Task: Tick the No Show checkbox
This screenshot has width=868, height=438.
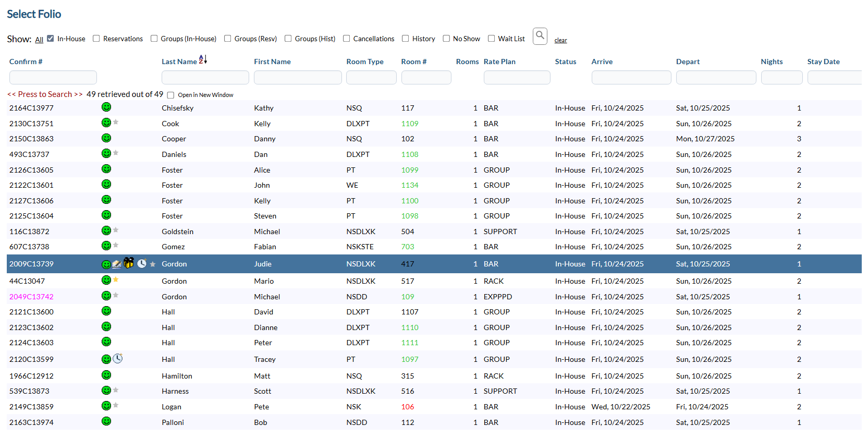Action: click(446, 39)
